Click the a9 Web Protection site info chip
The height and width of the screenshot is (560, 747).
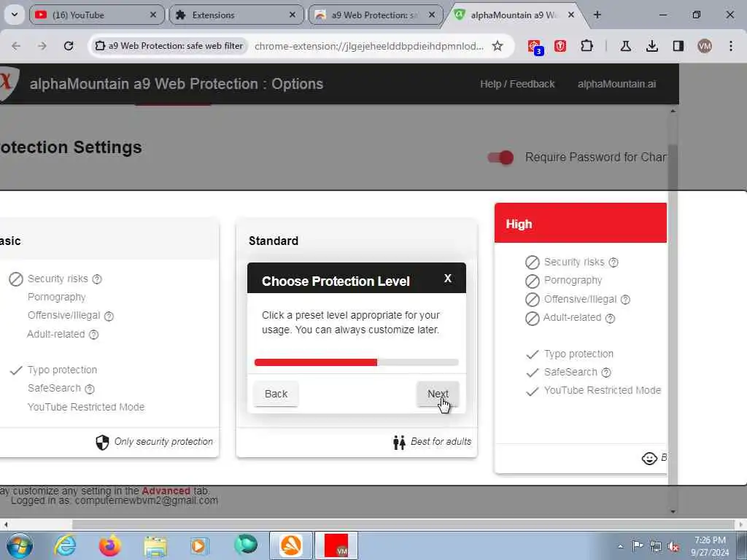(169, 46)
